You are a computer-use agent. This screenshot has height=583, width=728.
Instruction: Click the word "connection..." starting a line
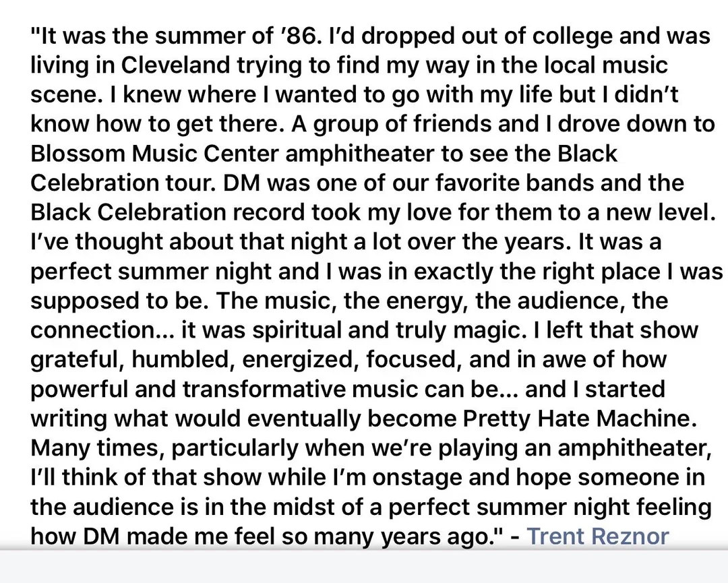click(90, 330)
